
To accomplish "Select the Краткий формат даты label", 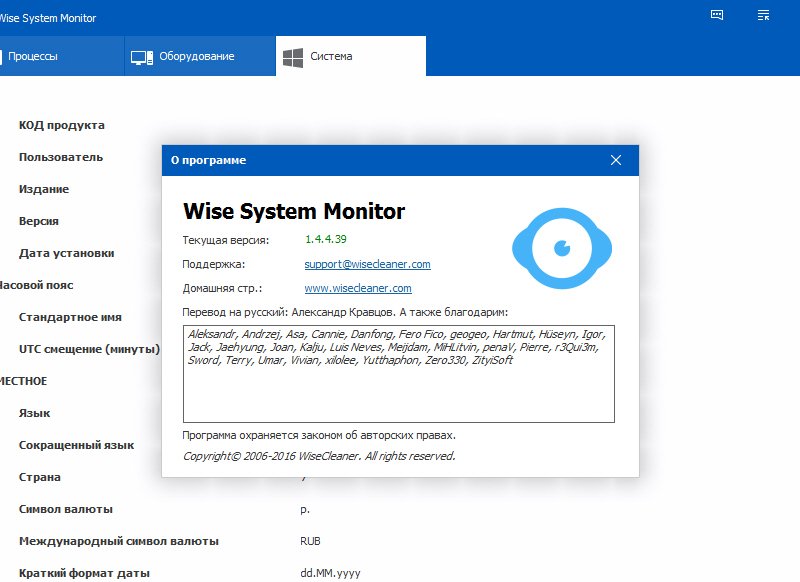I will tap(84, 573).
